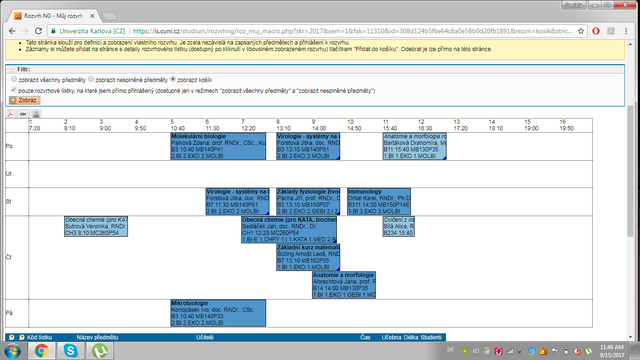This screenshot has width=640, height=360.
Task: Collapse the Filtr panel
Action: click(11, 69)
